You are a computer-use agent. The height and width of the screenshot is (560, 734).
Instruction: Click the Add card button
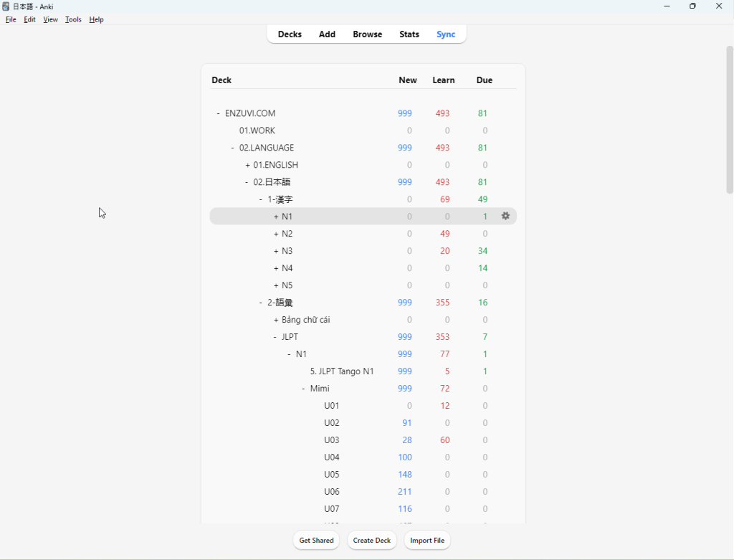coord(327,34)
